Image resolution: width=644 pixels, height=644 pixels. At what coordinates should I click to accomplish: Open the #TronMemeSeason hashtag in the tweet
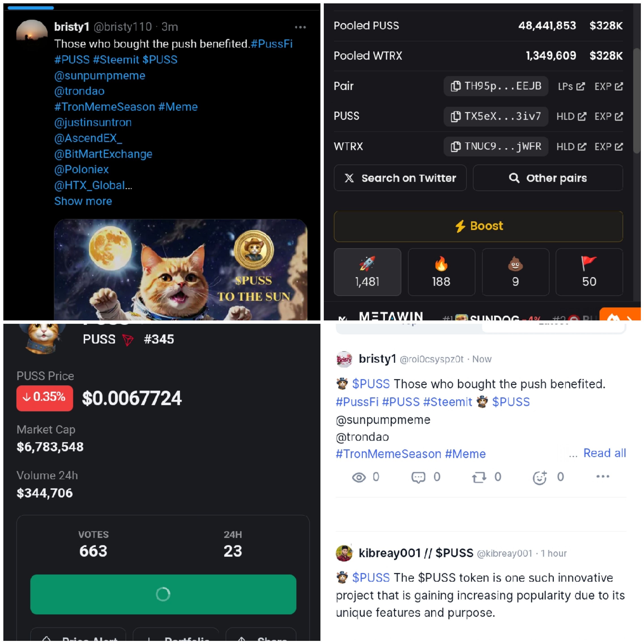pos(105,107)
